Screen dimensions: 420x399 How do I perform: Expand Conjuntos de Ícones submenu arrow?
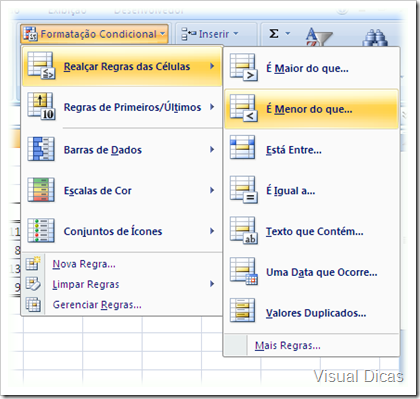click(x=212, y=231)
